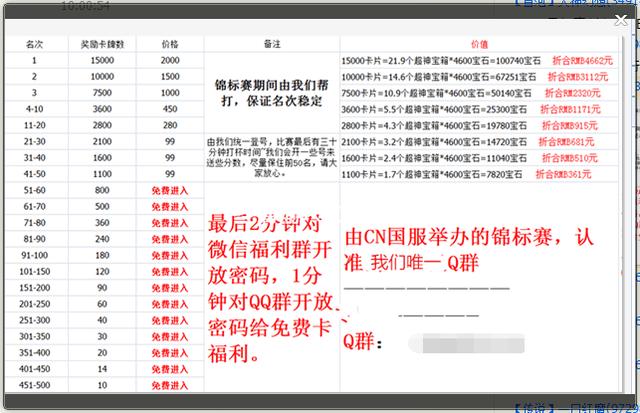640x413 pixels.
Task: Click 免费进入 in the 91-100 row
Action: tap(170, 255)
